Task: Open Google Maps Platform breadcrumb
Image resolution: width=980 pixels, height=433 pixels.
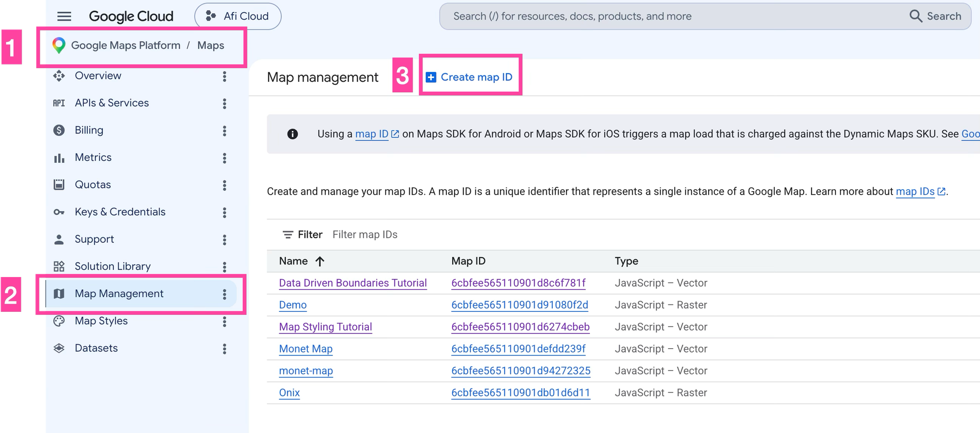Action: [x=126, y=45]
